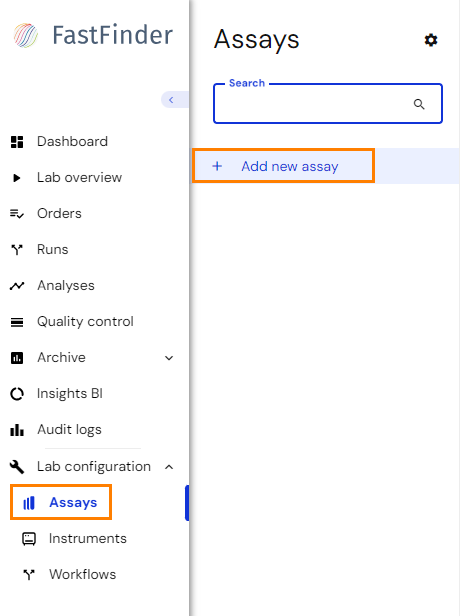Open the Assays settings gear icon
This screenshot has width=463, height=616.
(x=431, y=40)
